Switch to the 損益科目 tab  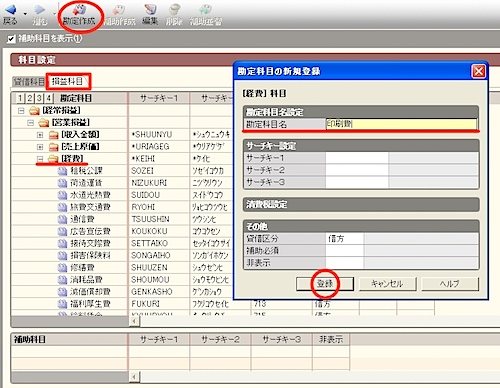68,81
